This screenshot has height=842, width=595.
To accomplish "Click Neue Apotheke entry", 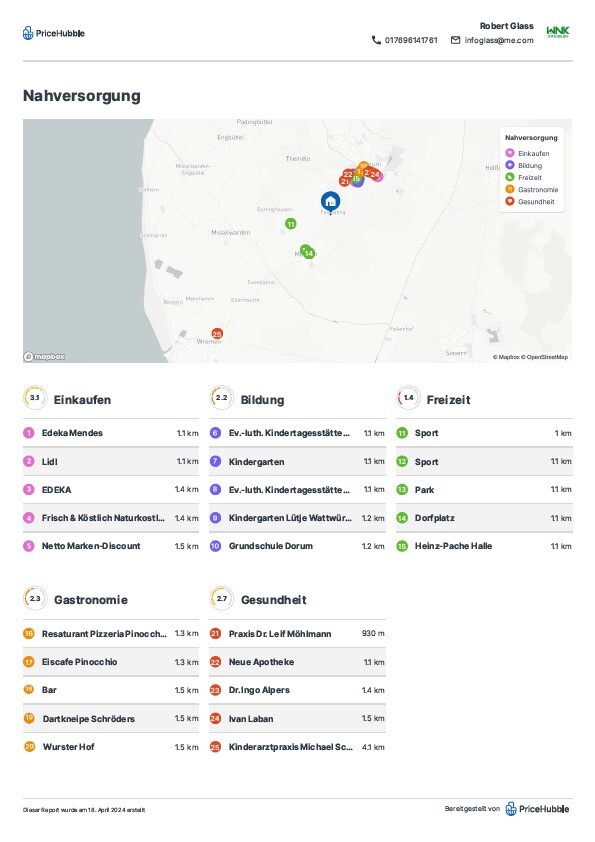I will 298,662.
